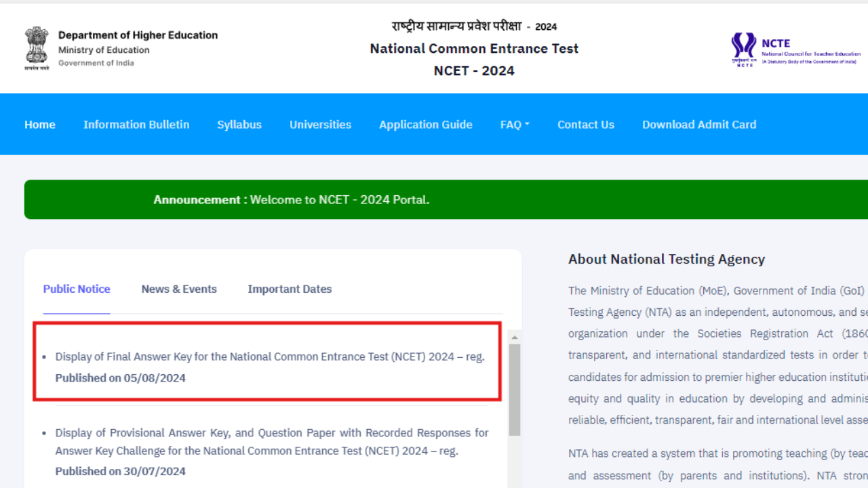Switch to the News & Events tab
The width and height of the screenshot is (868, 488).
pyautogui.click(x=179, y=289)
